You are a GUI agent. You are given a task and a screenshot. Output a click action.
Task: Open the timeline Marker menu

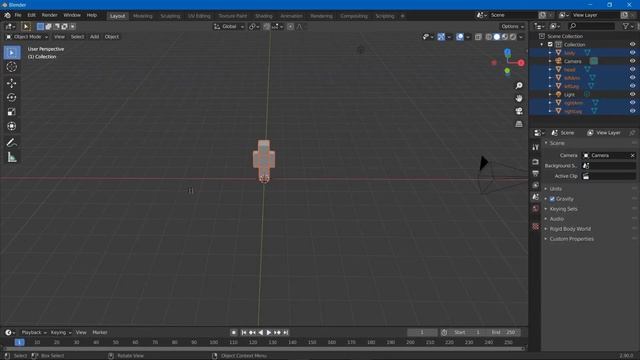point(100,333)
